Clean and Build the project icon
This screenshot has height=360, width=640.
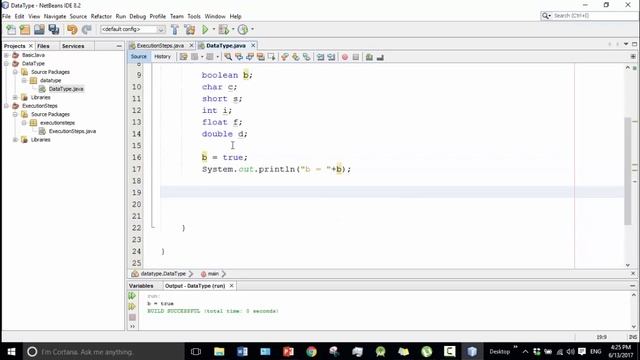pos(190,29)
